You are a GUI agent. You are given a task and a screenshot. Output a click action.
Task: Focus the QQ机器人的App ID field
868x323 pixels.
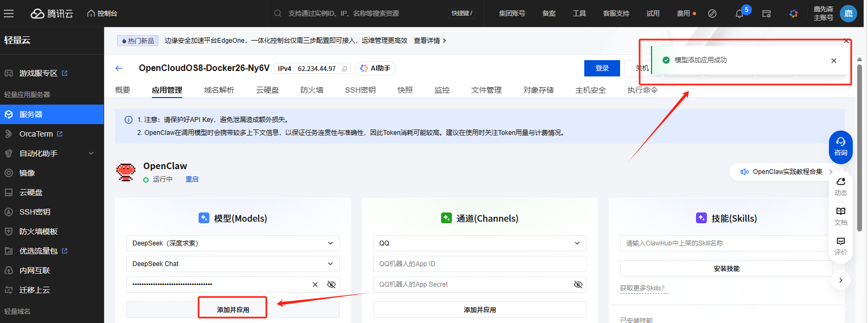pyautogui.click(x=480, y=264)
